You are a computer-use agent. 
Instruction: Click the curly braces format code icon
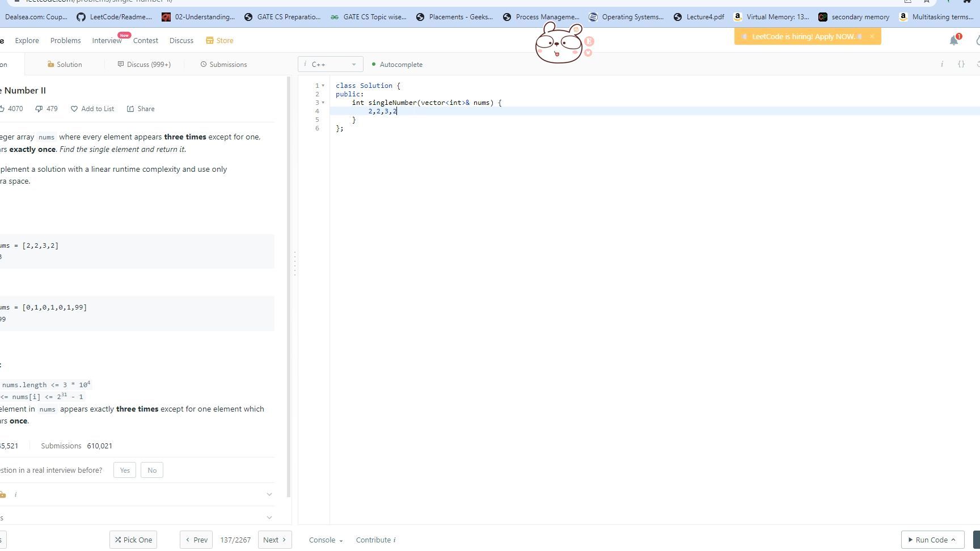pyautogui.click(x=961, y=65)
